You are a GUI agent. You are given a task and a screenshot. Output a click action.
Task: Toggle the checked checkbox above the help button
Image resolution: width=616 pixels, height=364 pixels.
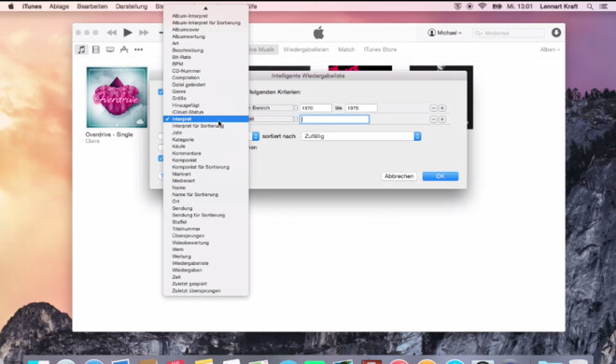click(161, 159)
